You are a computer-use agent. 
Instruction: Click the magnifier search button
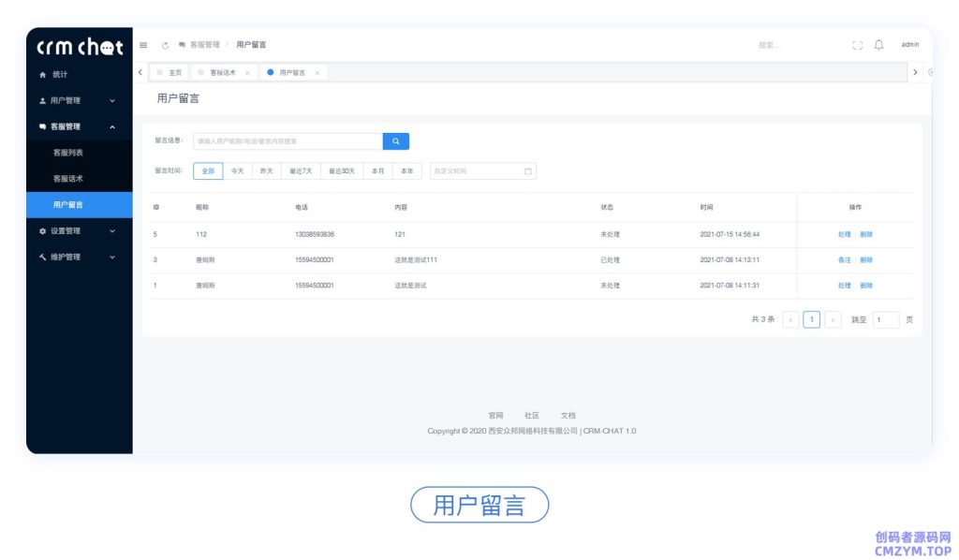(x=394, y=140)
